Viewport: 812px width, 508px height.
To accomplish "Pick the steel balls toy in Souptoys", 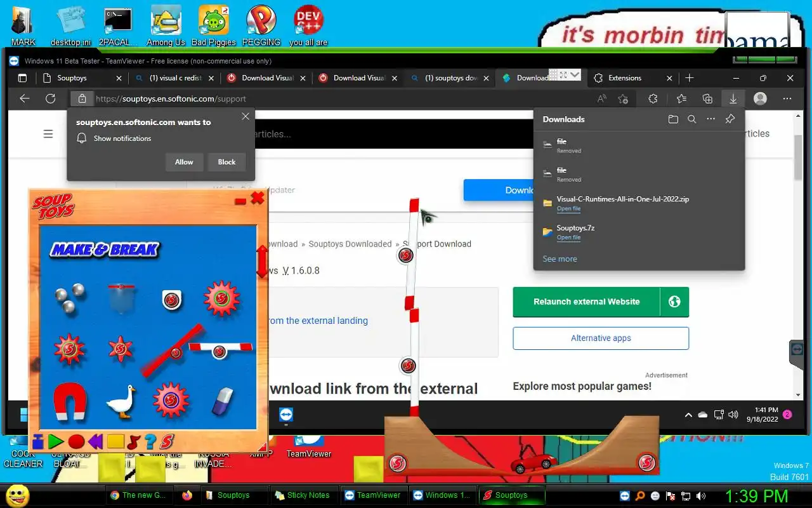I will [69, 298].
